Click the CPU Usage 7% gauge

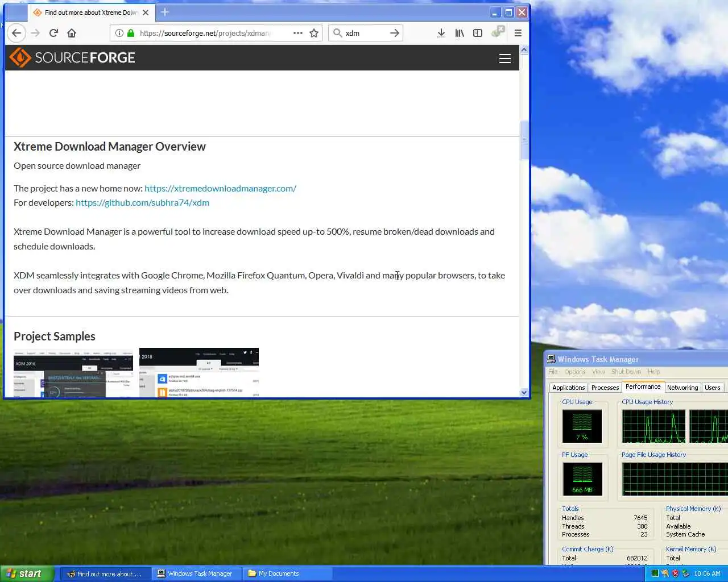(582, 426)
